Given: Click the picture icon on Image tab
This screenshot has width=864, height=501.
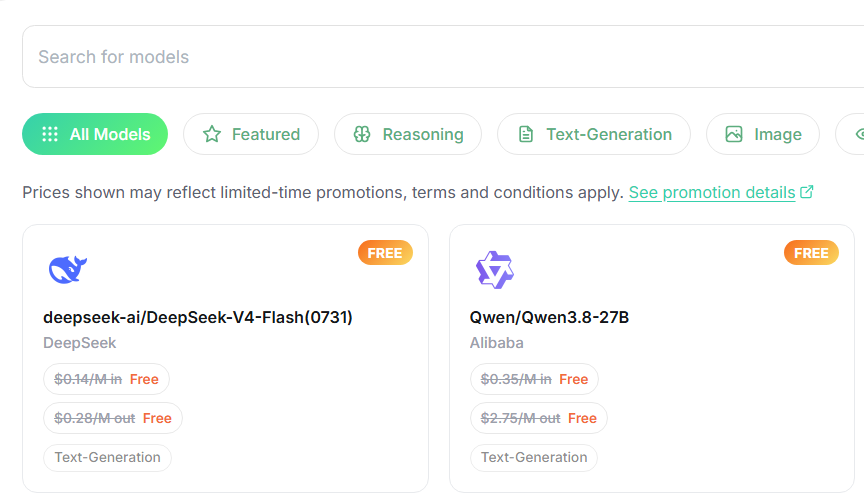Looking at the screenshot, I should click(734, 134).
